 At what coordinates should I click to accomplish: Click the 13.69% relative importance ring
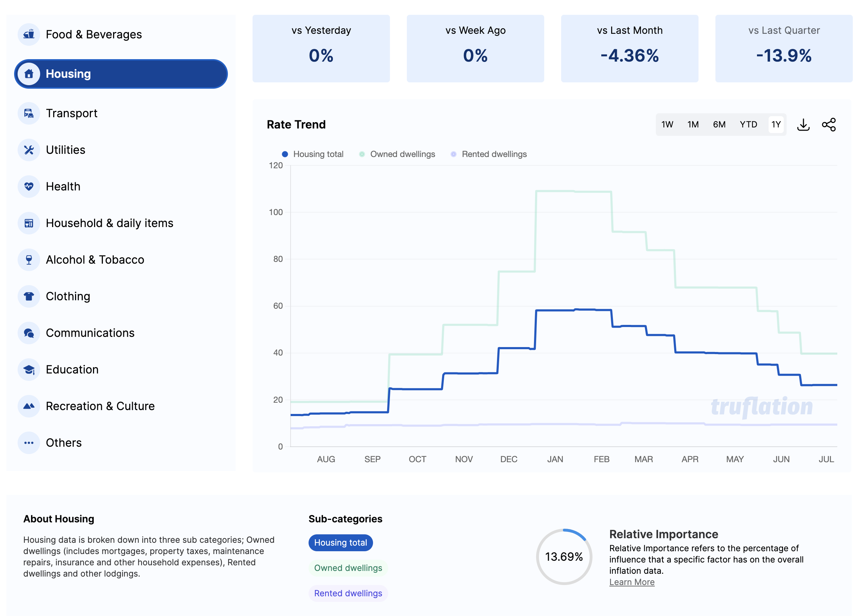(x=564, y=557)
